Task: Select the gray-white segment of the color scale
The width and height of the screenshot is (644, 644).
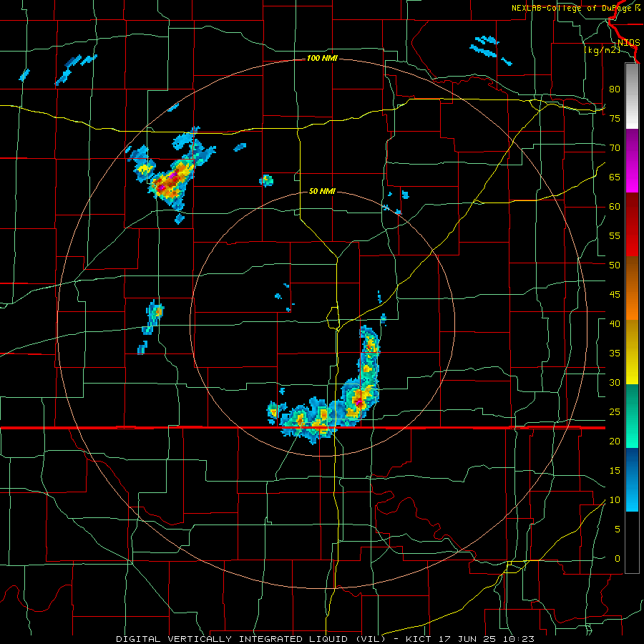Action: click(x=632, y=96)
